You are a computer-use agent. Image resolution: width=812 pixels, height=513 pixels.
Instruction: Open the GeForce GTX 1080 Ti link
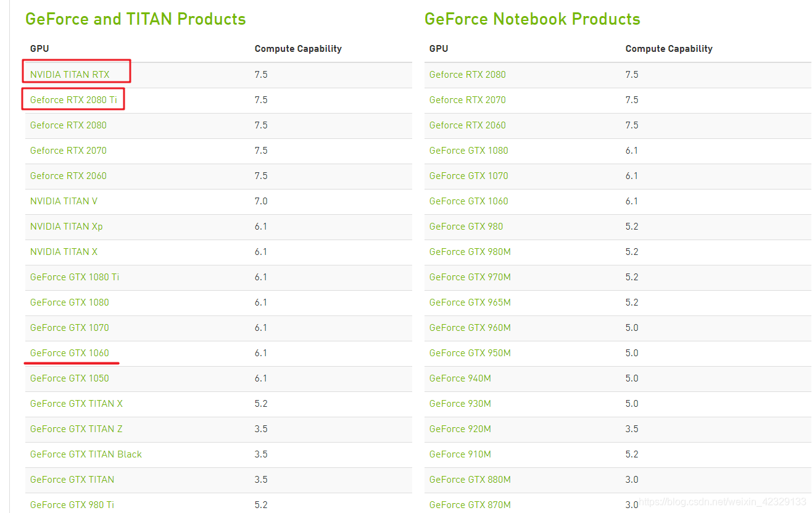(75, 277)
